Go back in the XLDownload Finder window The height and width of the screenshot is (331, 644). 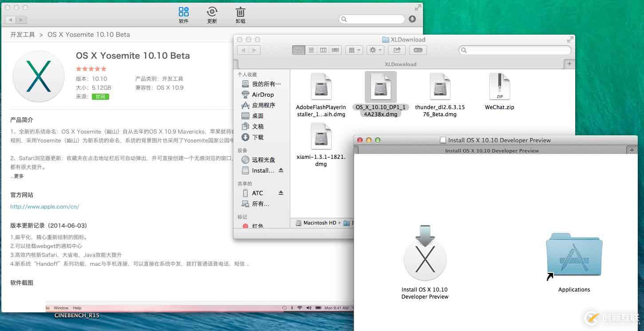[x=243, y=50]
